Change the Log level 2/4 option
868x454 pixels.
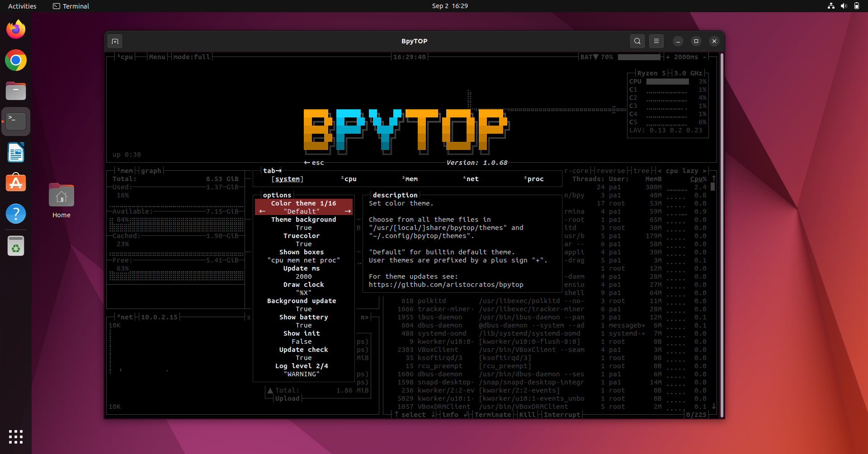(x=302, y=370)
